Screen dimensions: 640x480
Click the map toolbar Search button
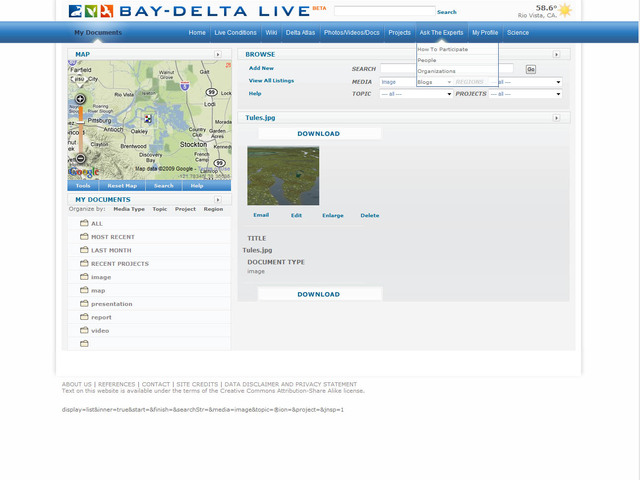pos(164,186)
